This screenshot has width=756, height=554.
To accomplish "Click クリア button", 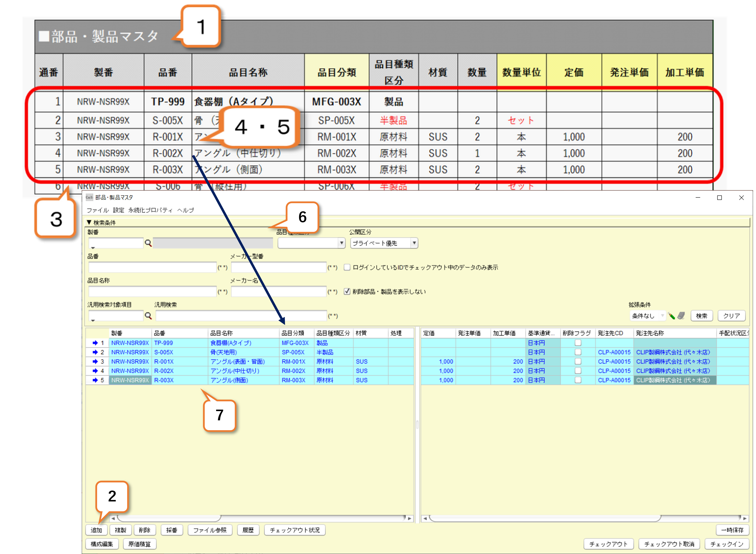I will [x=731, y=316].
